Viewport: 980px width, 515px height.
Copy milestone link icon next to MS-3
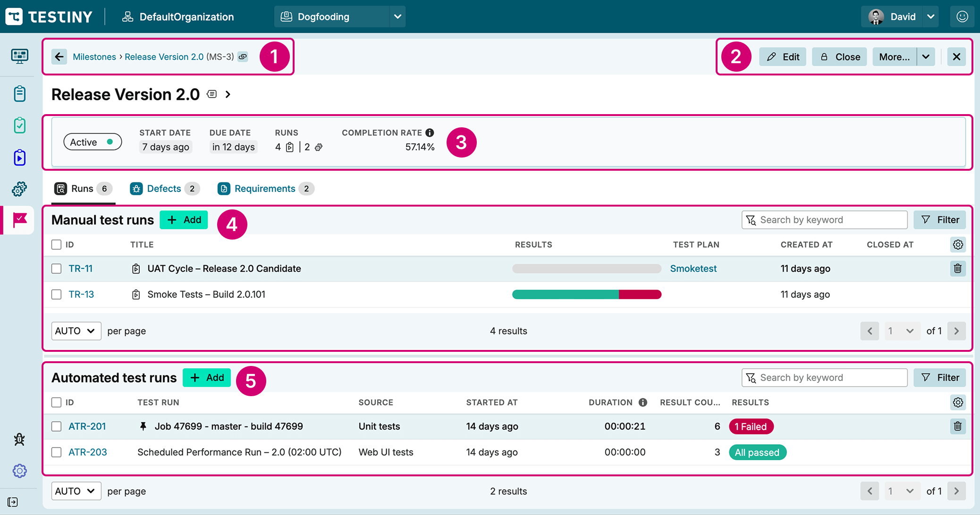click(243, 57)
